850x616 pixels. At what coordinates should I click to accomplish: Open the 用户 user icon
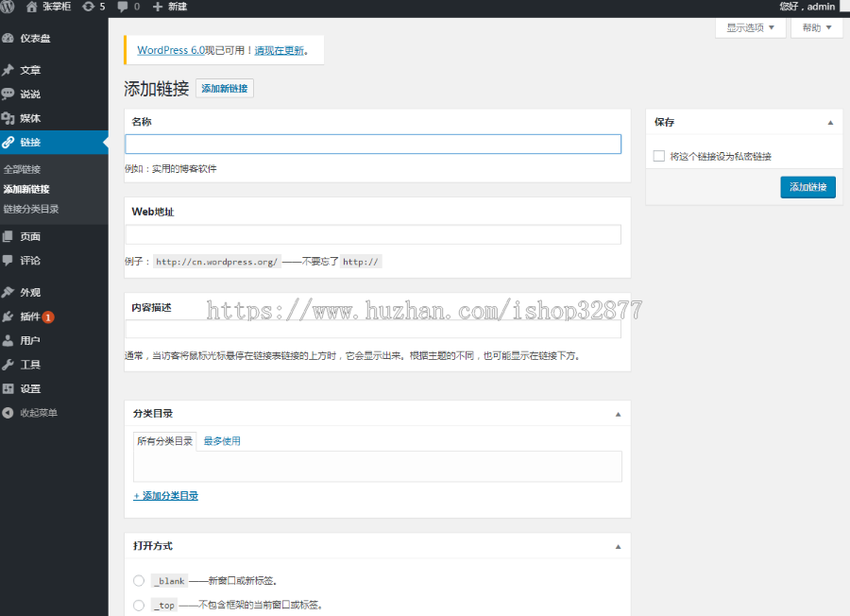tap(8, 340)
